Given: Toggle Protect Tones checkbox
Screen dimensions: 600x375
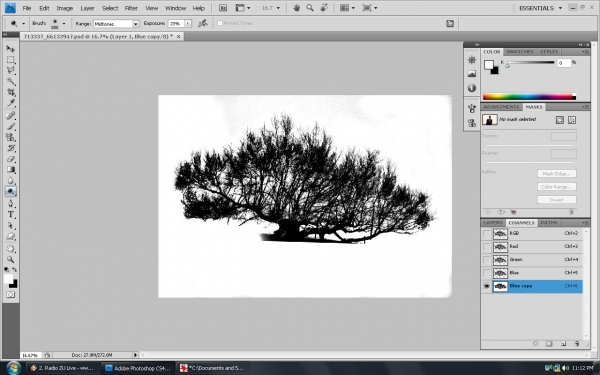Looking at the screenshot, I should coord(220,23).
